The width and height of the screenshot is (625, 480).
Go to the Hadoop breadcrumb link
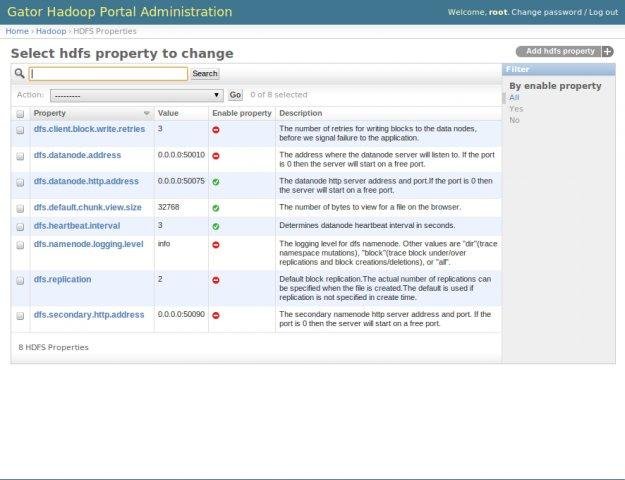pyautogui.click(x=51, y=31)
